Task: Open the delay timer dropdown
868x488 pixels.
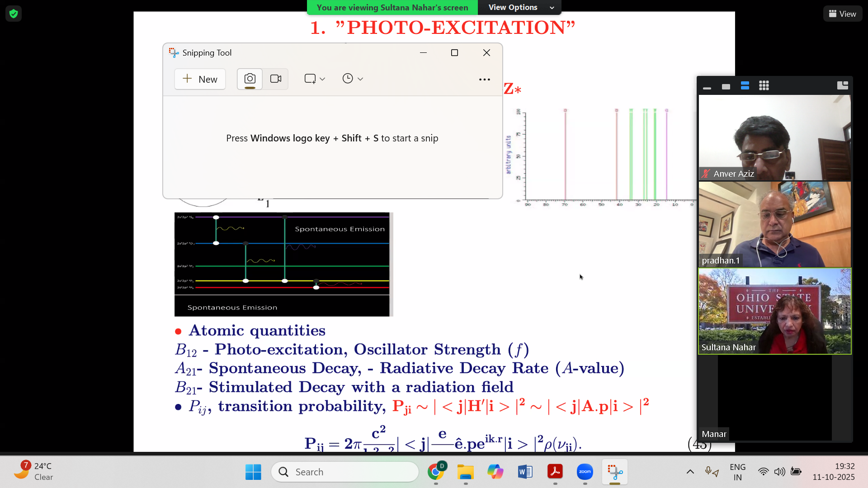Action: click(353, 79)
